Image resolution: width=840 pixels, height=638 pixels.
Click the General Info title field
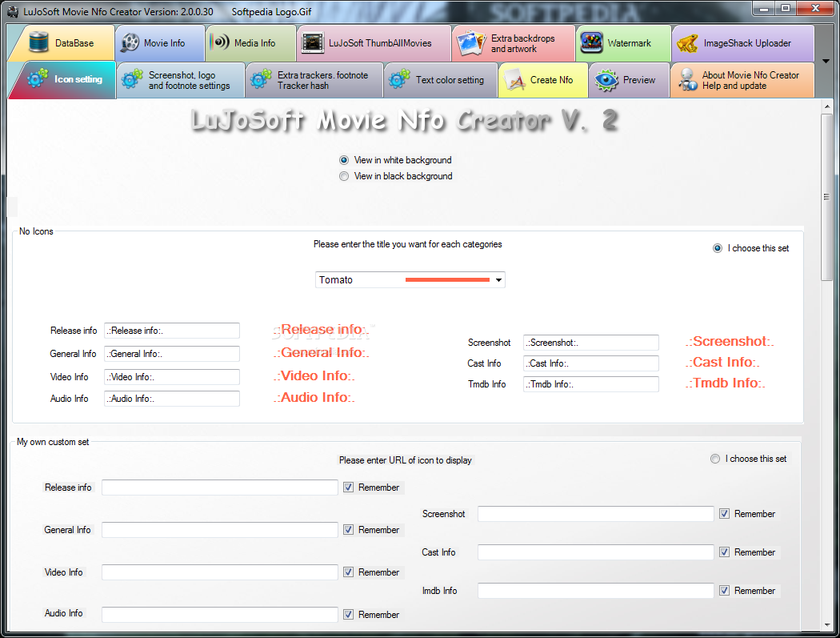pyautogui.click(x=171, y=354)
